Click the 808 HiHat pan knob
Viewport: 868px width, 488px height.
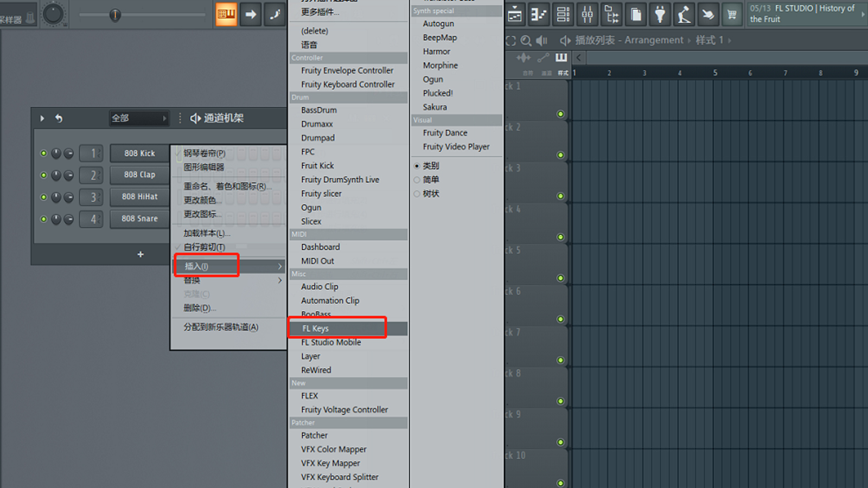click(56, 197)
